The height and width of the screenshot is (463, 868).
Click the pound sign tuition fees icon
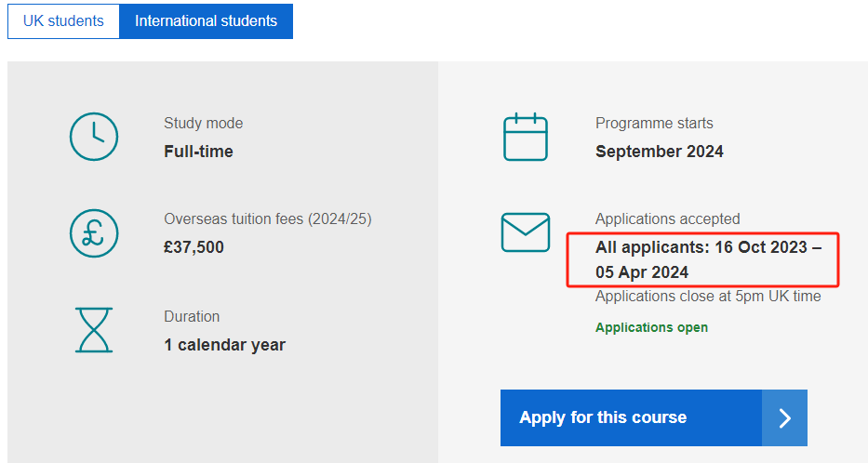(x=94, y=232)
